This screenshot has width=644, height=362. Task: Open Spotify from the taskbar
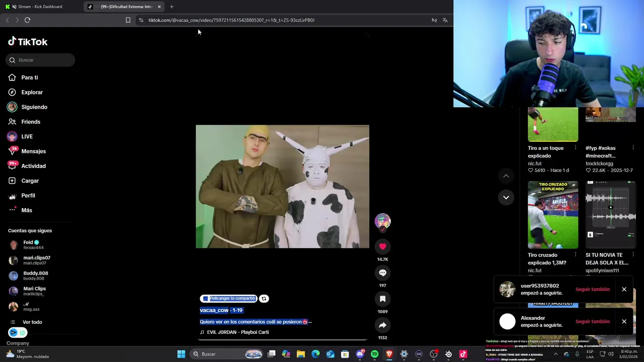[x=374, y=354]
